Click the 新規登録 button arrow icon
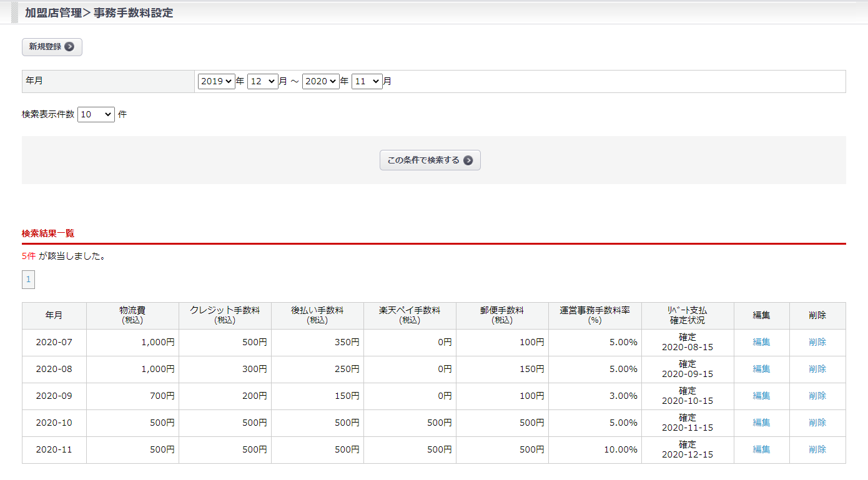This screenshot has width=868, height=480. [69, 47]
